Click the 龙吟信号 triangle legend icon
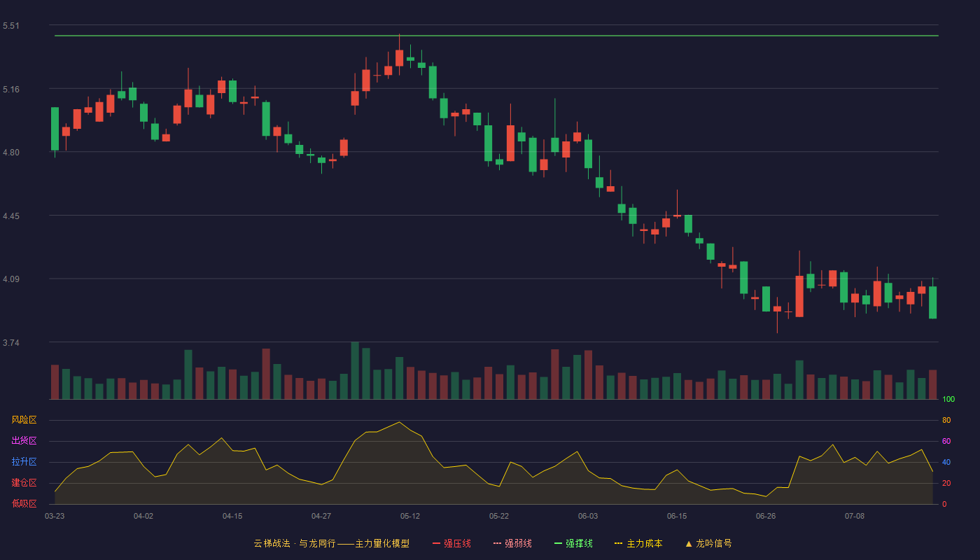The height and width of the screenshot is (560, 980). (689, 543)
